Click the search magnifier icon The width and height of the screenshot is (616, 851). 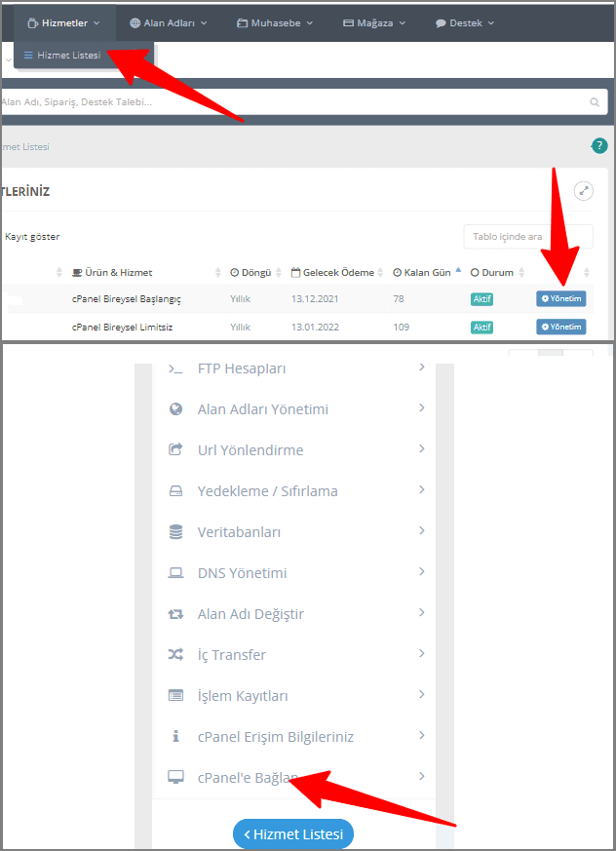tap(595, 102)
